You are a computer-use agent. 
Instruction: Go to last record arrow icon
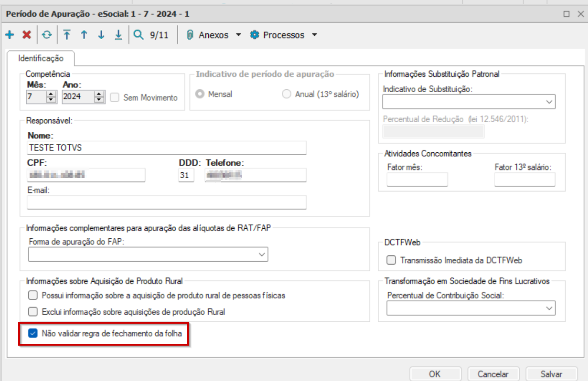[x=118, y=35]
